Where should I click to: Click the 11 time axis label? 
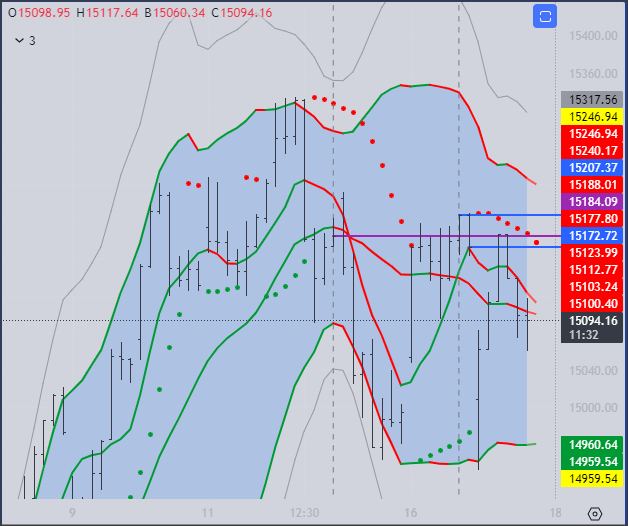(207, 513)
